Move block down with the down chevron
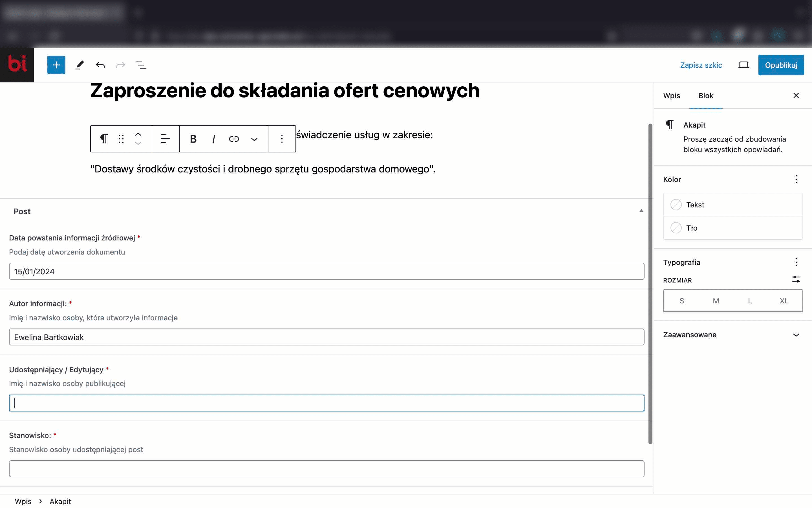 (138, 143)
